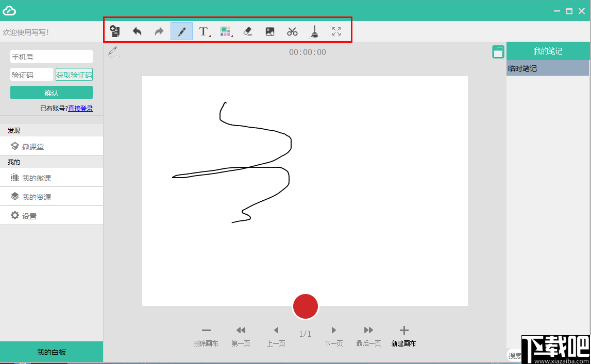Viewport: 591px width, 364px height.
Task: Jump to last page 最后一页
Action: (368, 337)
